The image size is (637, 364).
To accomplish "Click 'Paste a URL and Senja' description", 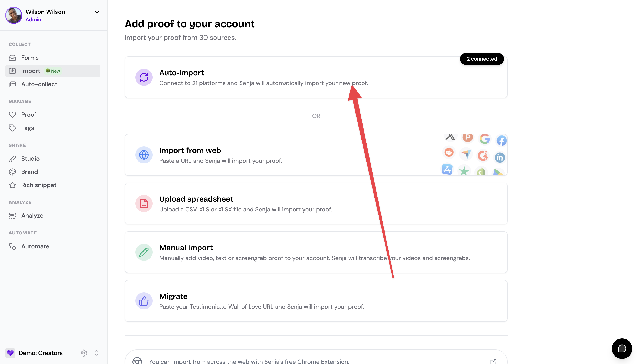I will pos(220,161).
